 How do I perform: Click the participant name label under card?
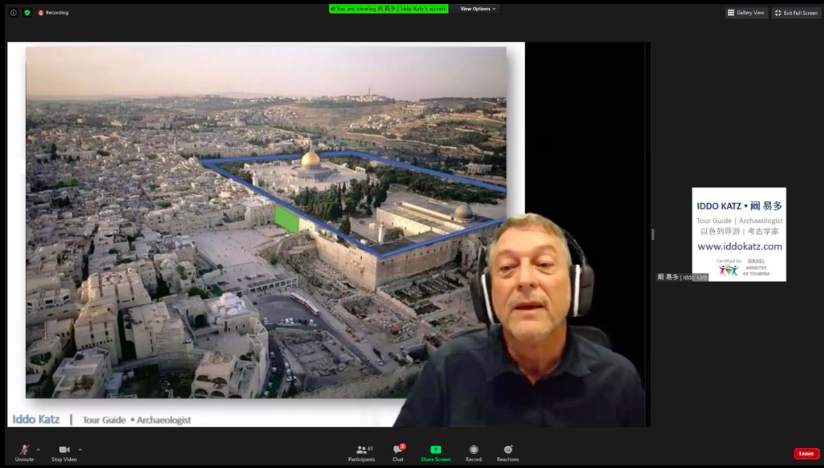pos(682,277)
